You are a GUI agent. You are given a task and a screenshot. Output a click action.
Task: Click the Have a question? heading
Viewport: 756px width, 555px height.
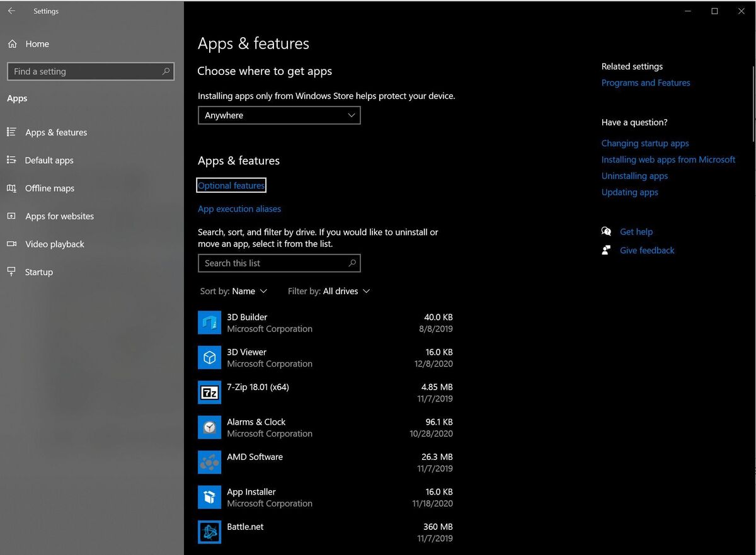(634, 122)
